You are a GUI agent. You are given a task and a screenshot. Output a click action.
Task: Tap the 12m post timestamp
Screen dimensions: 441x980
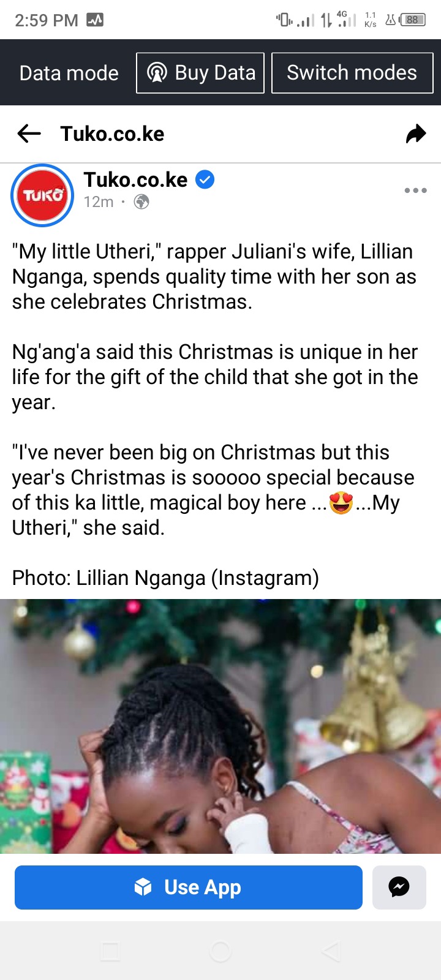[99, 202]
